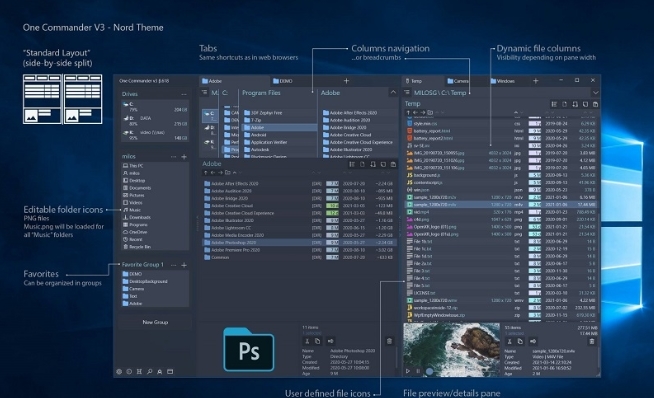
Task: Expand the path dropdown chevron in the right pane
Action: pyautogui.click(x=595, y=93)
